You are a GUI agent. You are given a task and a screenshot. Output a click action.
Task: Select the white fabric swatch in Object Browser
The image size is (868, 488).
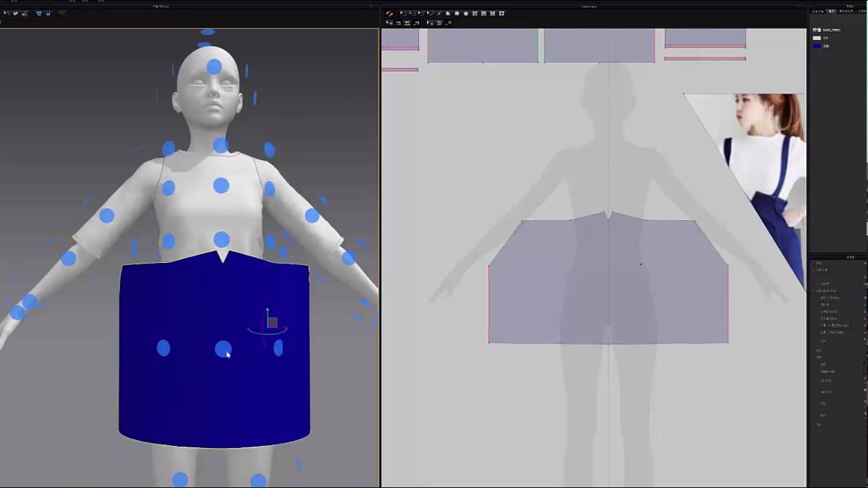[816, 38]
